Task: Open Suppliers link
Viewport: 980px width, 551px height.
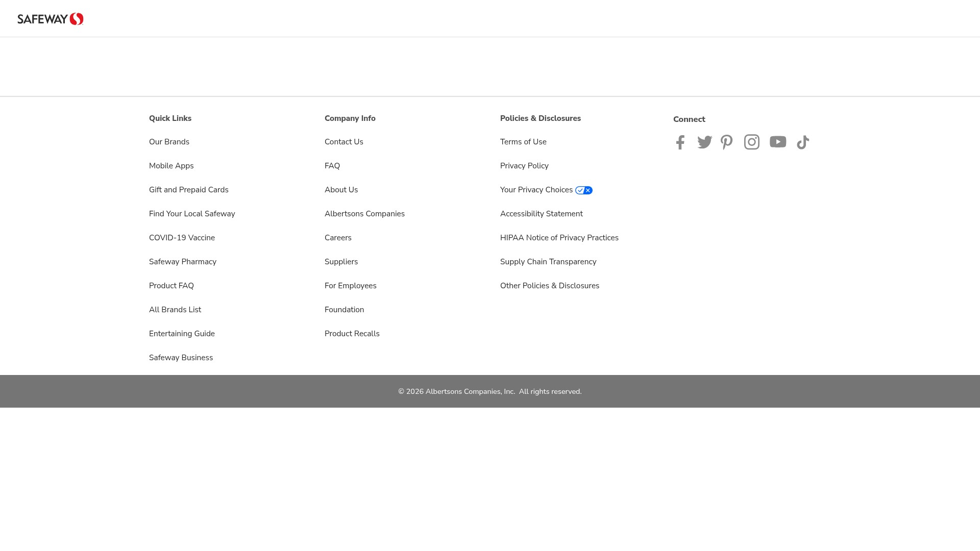Action: [x=341, y=262]
